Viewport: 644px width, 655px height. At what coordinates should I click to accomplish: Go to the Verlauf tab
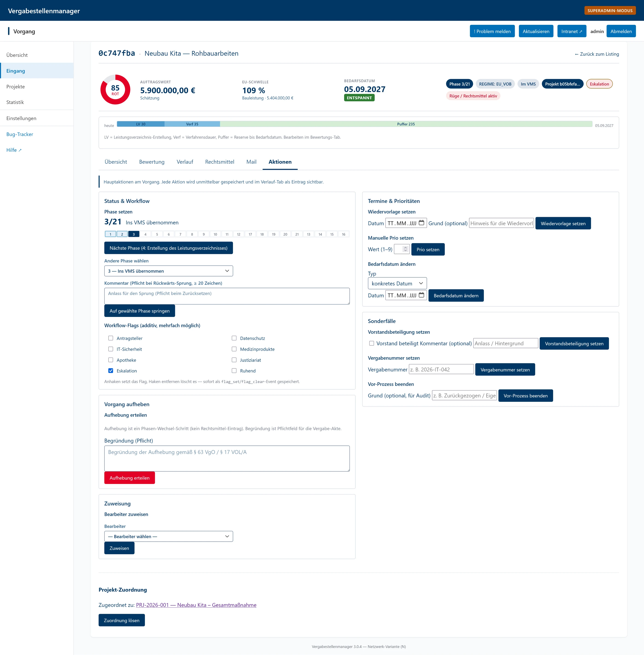185,162
